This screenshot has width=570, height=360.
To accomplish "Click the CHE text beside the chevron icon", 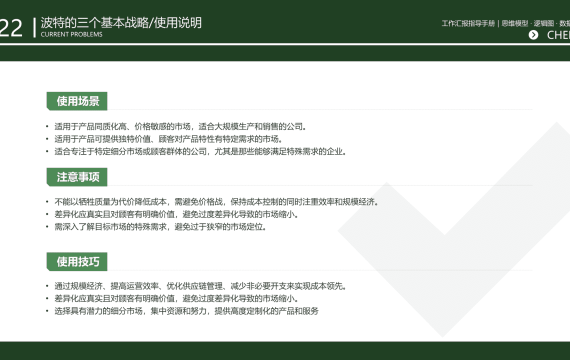I will [x=558, y=35].
